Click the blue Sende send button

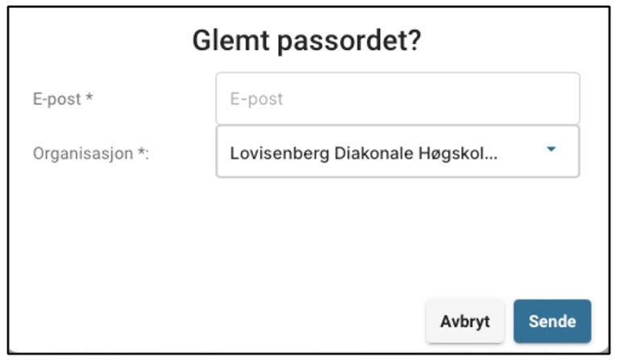click(x=552, y=321)
